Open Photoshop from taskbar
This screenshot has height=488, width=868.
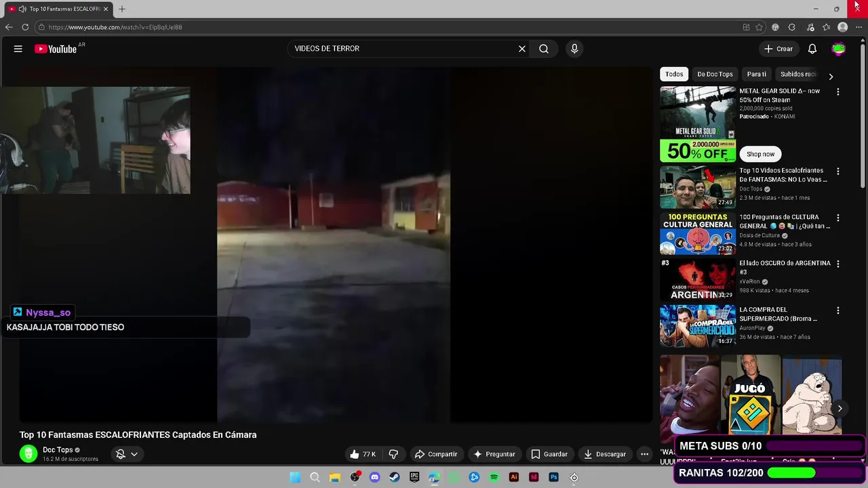coord(553,477)
